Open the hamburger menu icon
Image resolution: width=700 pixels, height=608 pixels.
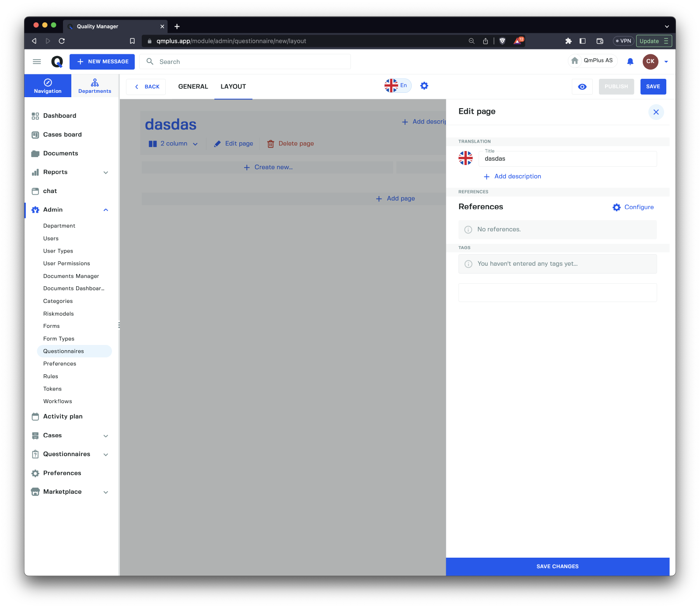coord(37,62)
